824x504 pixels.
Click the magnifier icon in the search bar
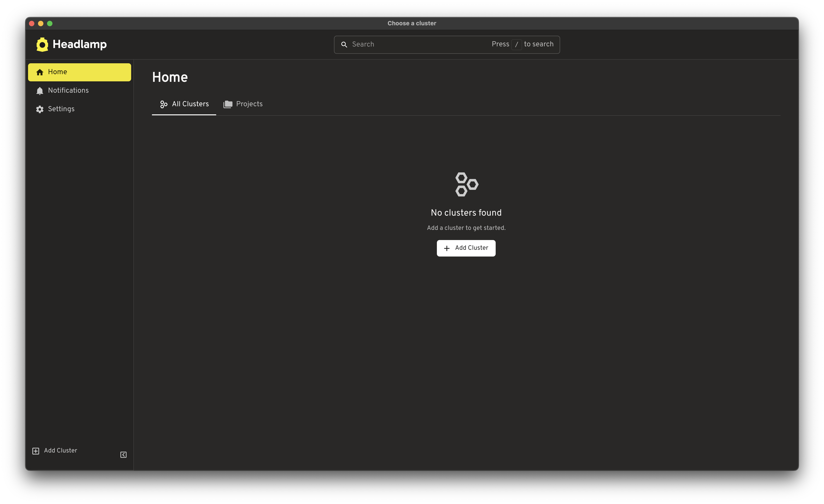tap(344, 44)
